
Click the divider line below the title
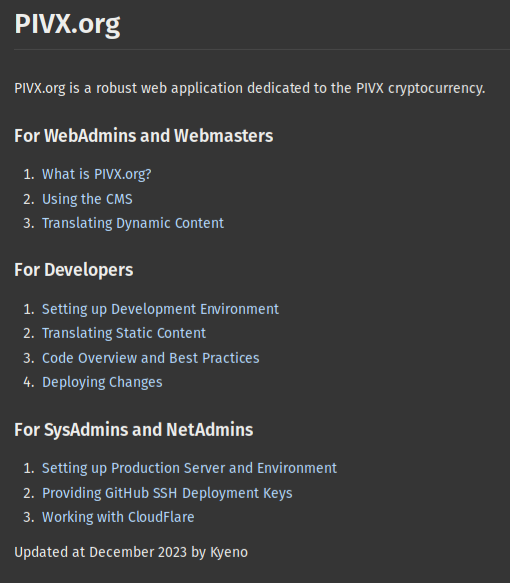click(262, 49)
